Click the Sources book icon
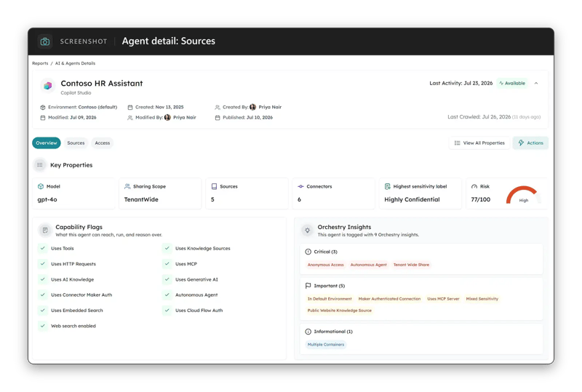Viewport: 582px width, 392px height. pos(214,186)
